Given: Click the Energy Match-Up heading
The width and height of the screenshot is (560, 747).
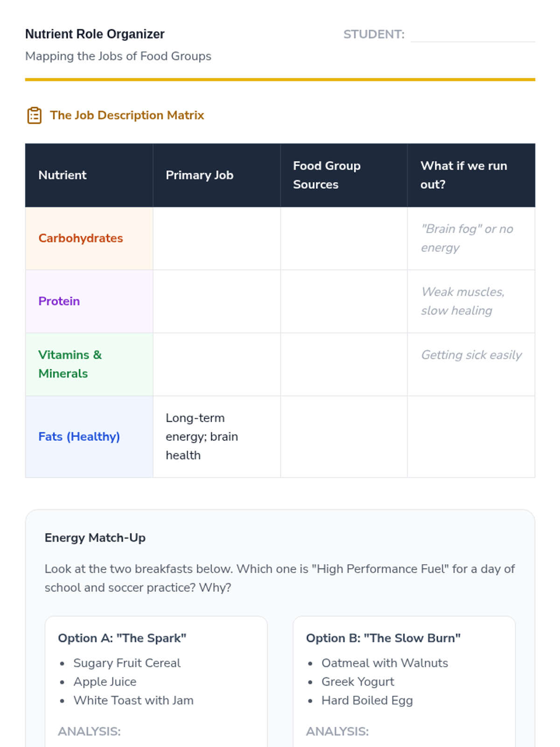Looking at the screenshot, I should coord(95,538).
